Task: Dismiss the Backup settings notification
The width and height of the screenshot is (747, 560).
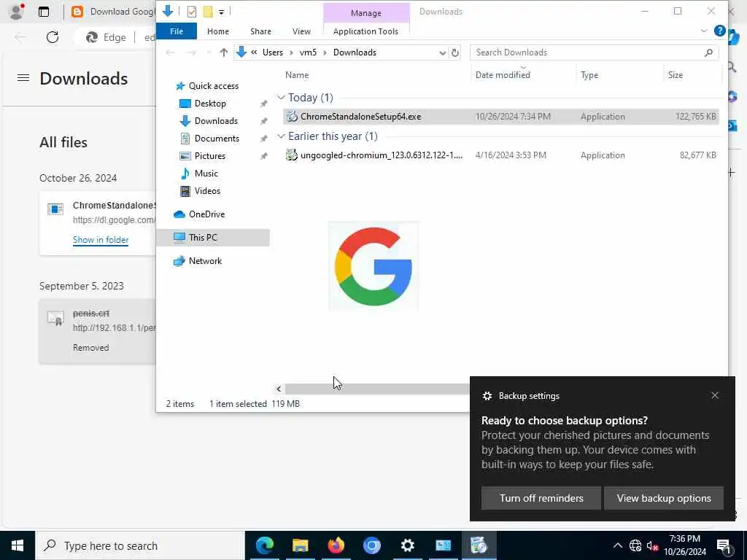Action: [714, 395]
